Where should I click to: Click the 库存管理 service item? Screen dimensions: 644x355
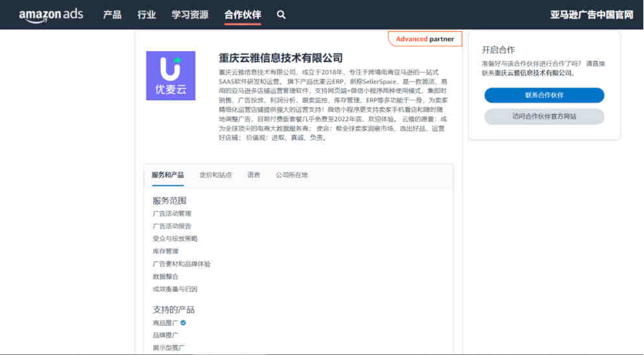165,251
